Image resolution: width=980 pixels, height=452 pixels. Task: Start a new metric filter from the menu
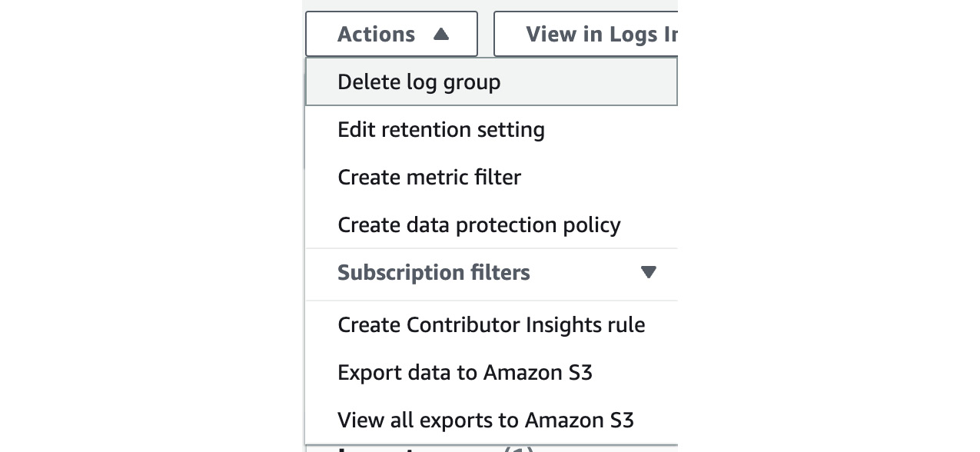pyautogui.click(x=491, y=177)
